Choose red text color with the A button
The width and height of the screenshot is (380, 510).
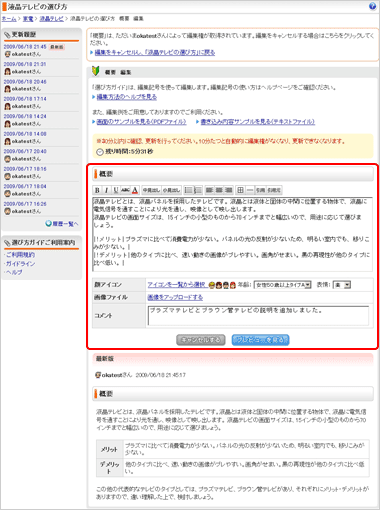click(135, 190)
